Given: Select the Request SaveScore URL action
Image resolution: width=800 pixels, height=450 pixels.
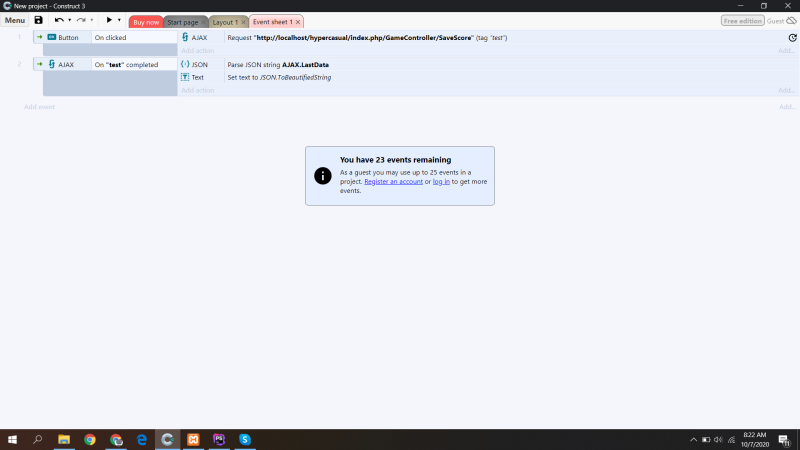Looking at the screenshot, I should (x=367, y=38).
